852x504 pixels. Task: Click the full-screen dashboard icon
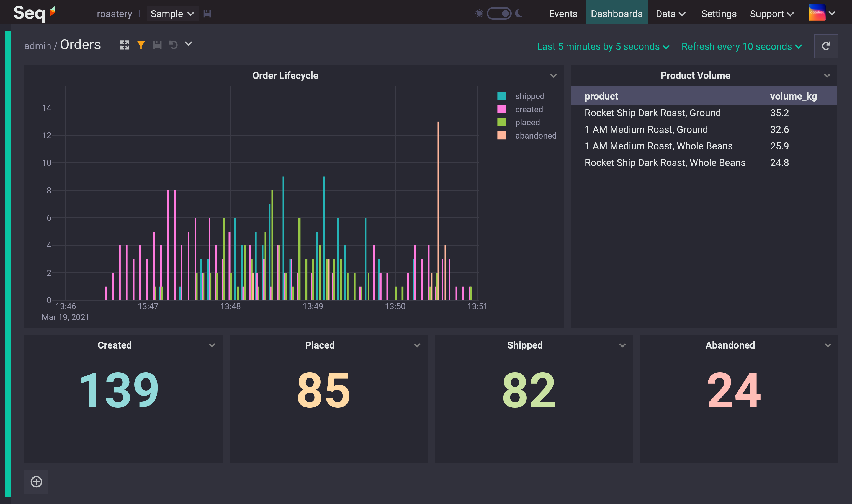pyautogui.click(x=124, y=45)
